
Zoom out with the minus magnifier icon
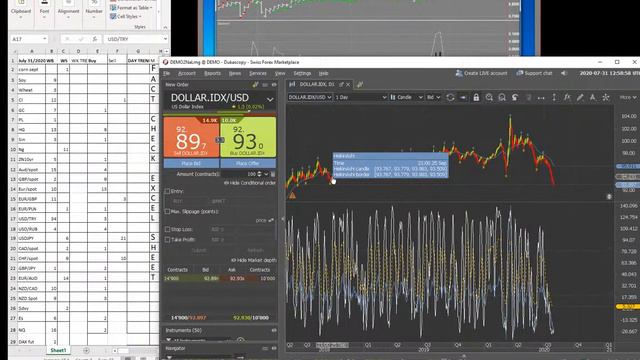click(502, 98)
